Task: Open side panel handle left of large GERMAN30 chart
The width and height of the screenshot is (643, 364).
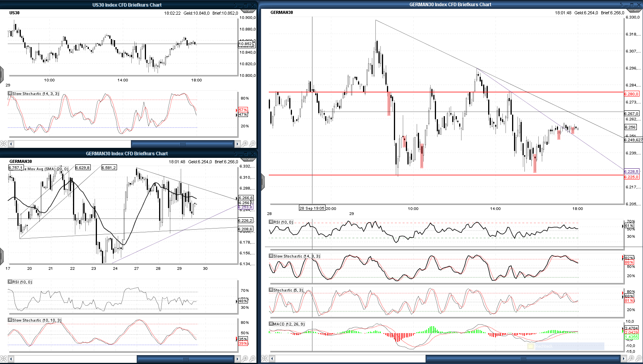Action: click(x=263, y=181)
